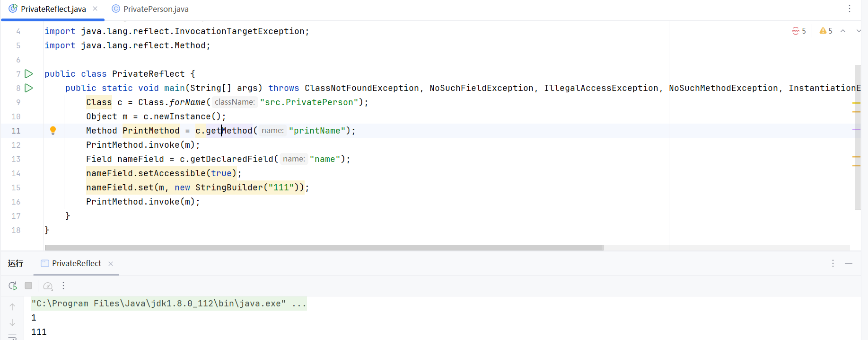
Task: Click the run gutter icon beside class PrivateReflect
Action: coord(29,74)
